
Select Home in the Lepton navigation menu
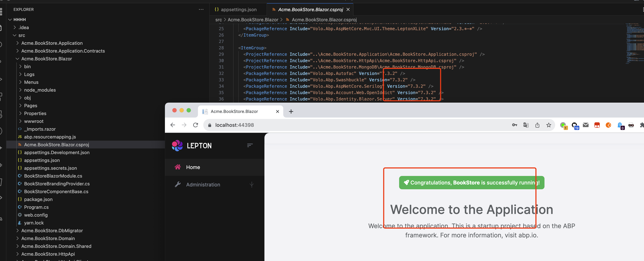click(x=193, y=167)
